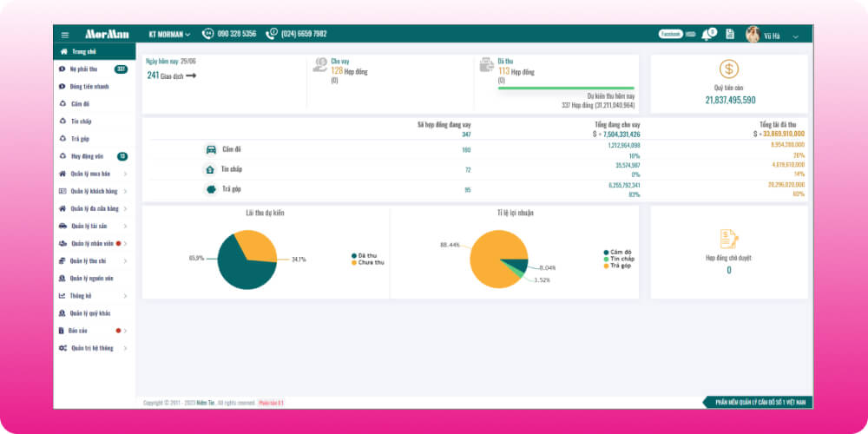Open Nợ phải thu sidebar item
Viewport: 868px width, 434px height.
click(x=84, y=69)
